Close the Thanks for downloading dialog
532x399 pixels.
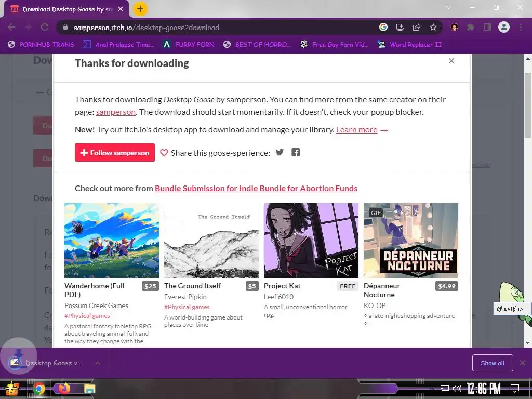(451, 61)
